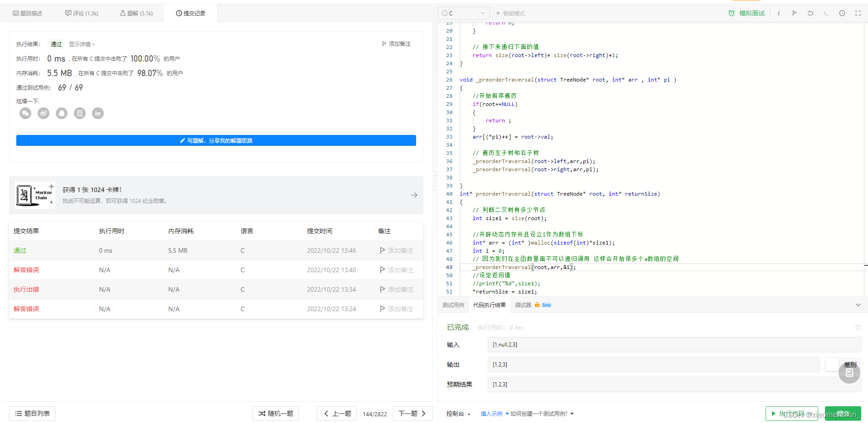Click Markov Chain card thumbnail
This screenshot has height=423, width=868.
(35, 195)
